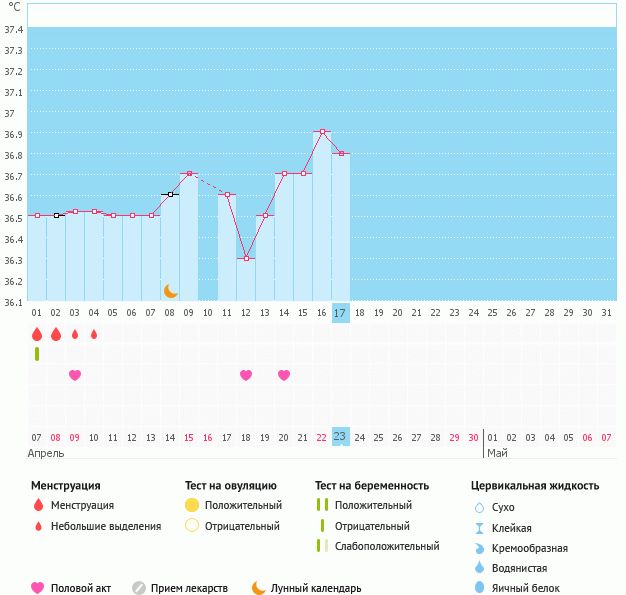Click the 'Сухо' cervical fluid legend icon
Viewport: 626px width, 595px height.
click(479, 507)
